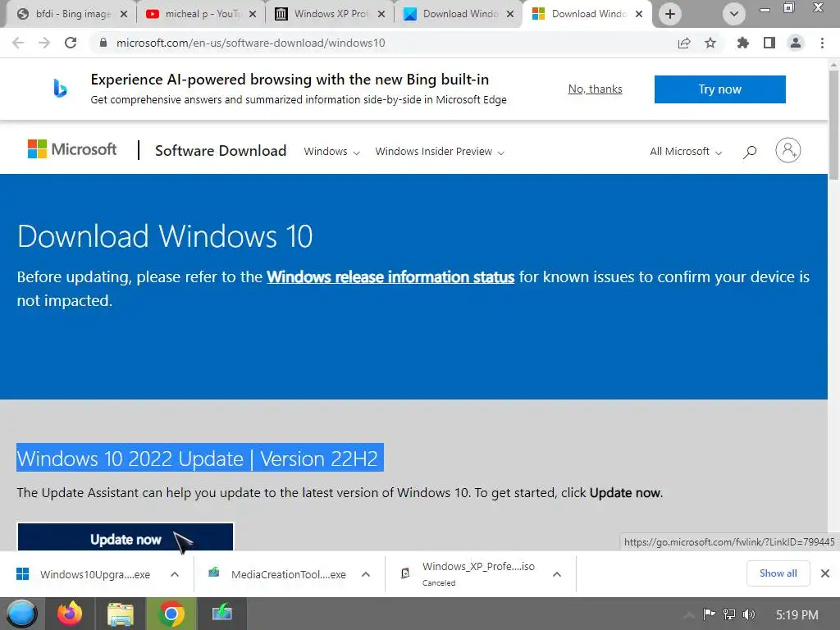
Task: Close the bfdi Bing images tab
Action: [x=124, y=14]
